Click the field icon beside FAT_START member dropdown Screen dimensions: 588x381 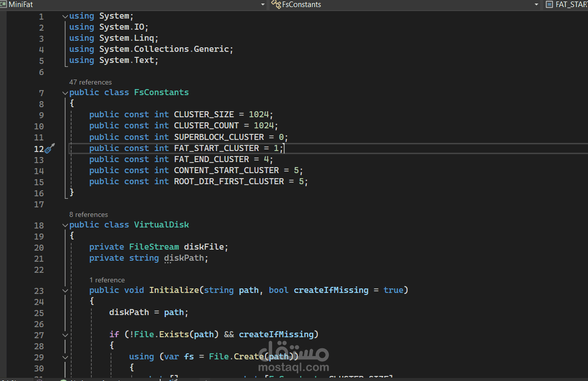coord(549,5)
